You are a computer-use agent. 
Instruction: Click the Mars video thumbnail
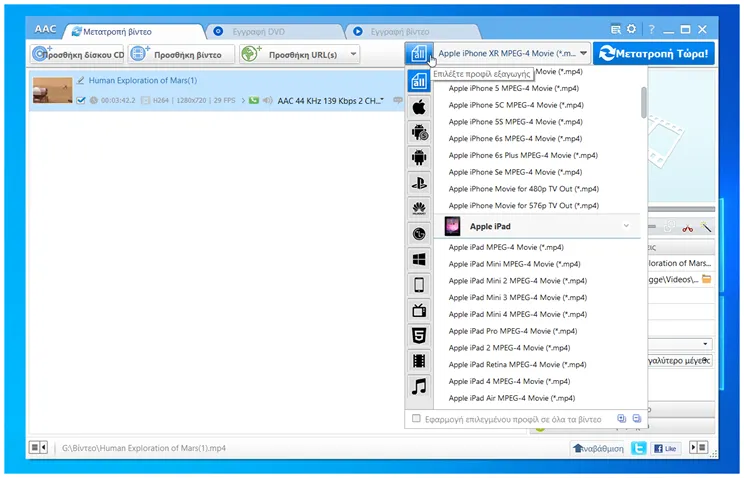coord(52,90)
